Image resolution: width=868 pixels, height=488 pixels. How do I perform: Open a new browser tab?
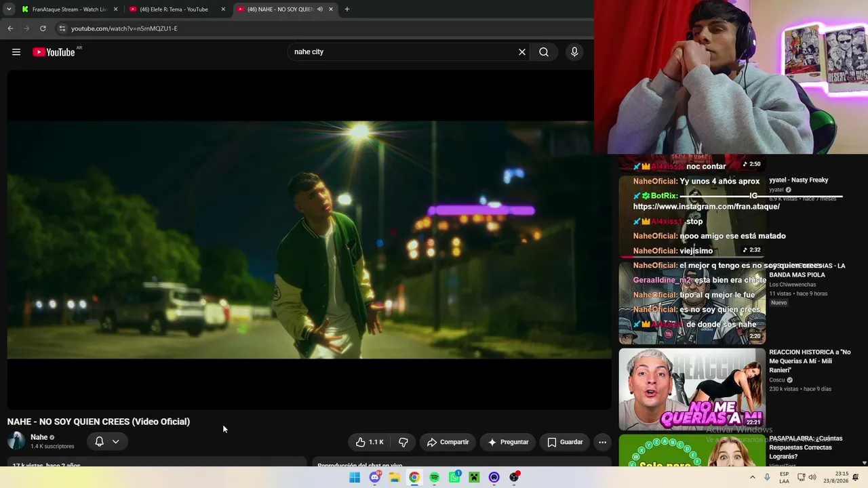click(x=347, y=9)
